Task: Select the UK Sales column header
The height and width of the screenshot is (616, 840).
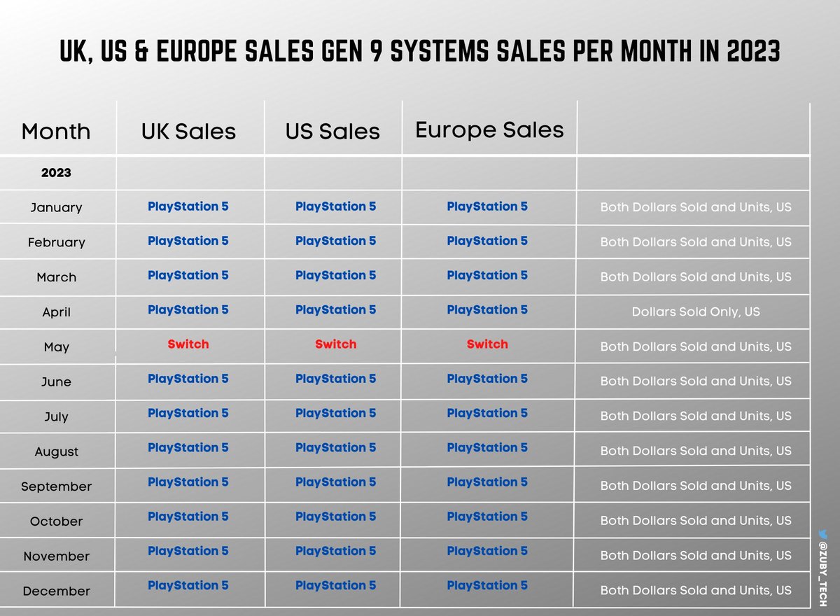Action: (188, 132)
